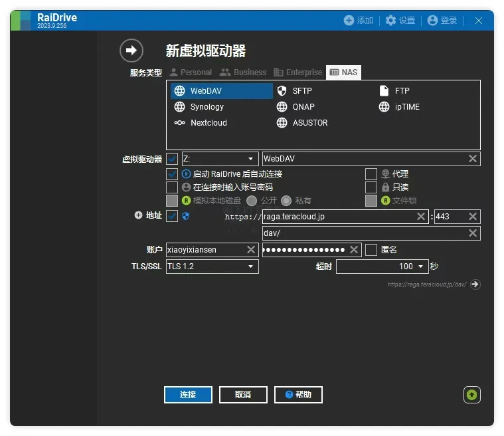Click the plus icon beside 地址

(x=138, y=215)
